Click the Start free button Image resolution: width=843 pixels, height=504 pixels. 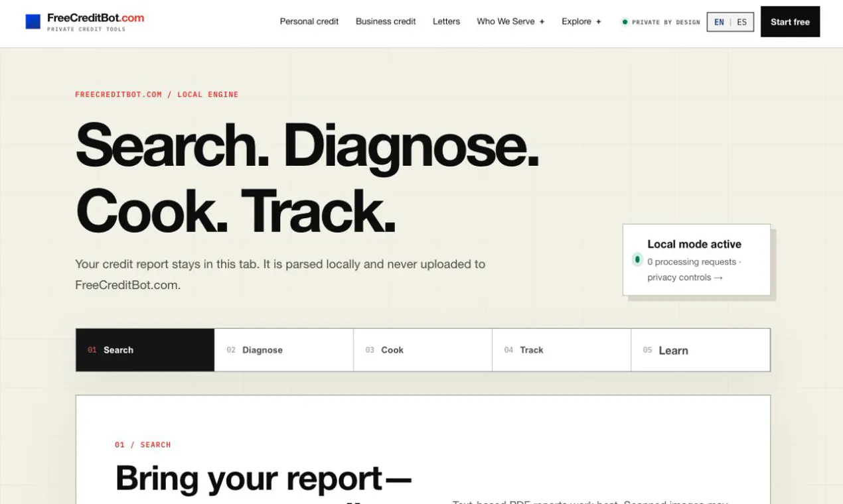tap(790, 22)
